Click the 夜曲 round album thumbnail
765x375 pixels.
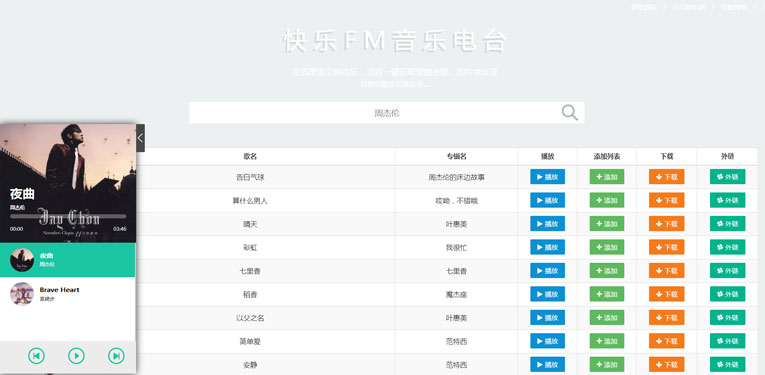click(22, 260)
